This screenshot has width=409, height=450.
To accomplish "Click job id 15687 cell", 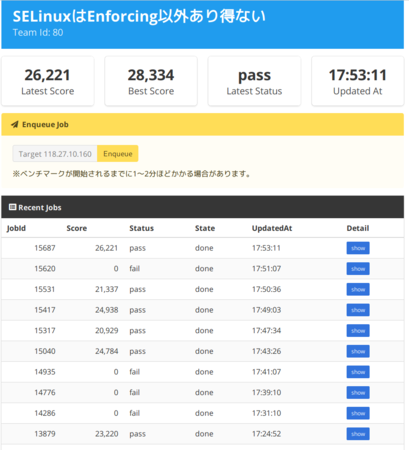I will pyautogui.click(x=45, y=248).
